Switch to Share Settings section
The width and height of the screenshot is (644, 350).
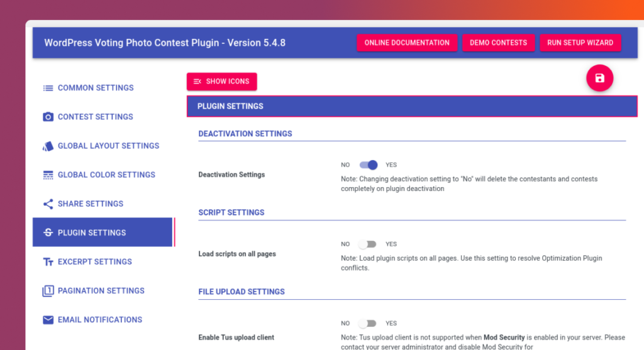click(x=91, y=204)
